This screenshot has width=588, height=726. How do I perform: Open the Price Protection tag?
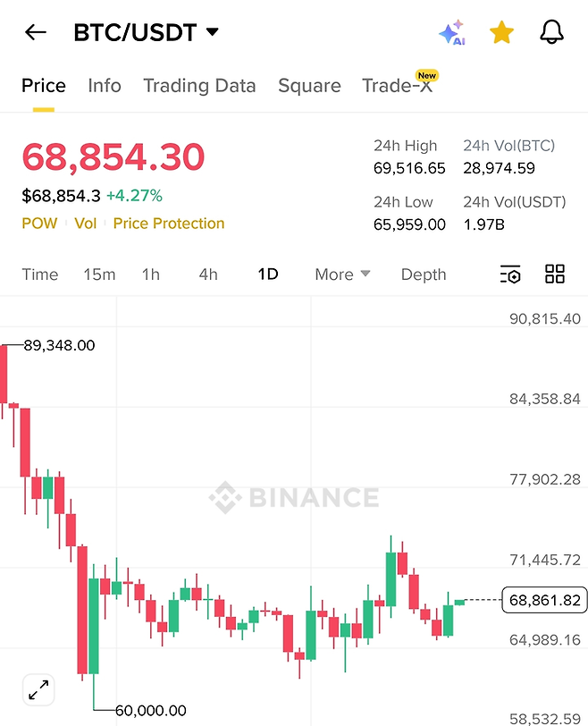click(169, 224)
